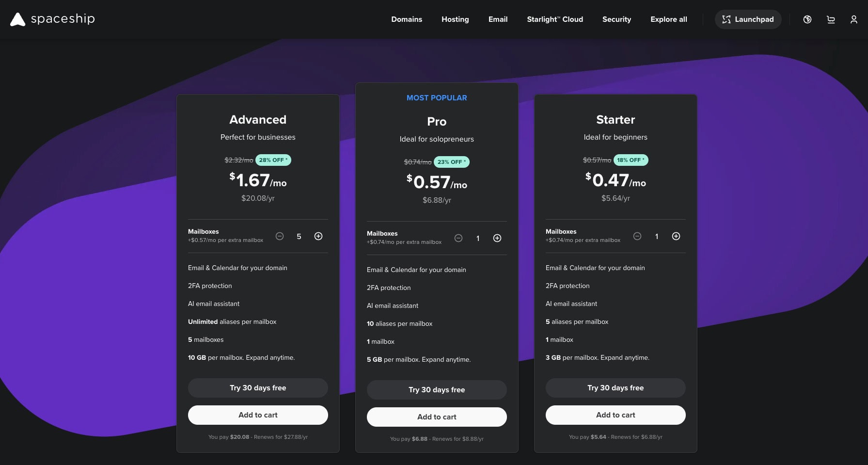Viewport: 868px width, 465px height.
Task: Expand the Starlight Cloud menu
Action: pos(555,19)
